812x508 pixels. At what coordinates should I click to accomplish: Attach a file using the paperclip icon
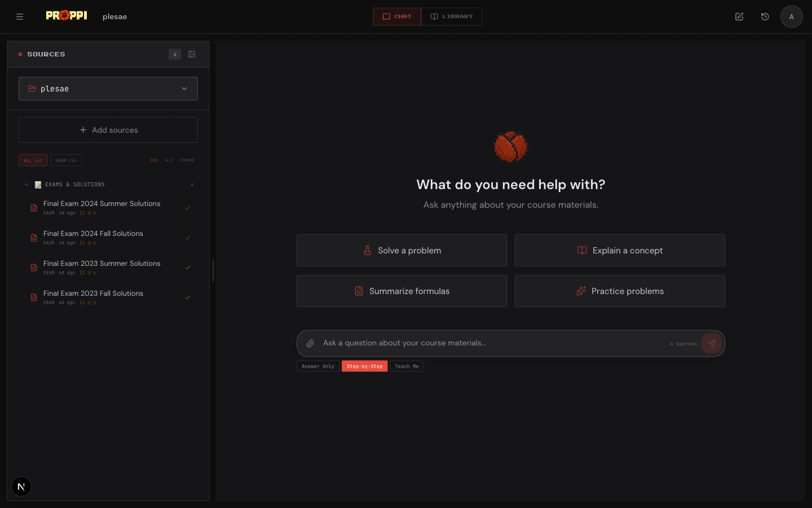[x=310, y=343]
